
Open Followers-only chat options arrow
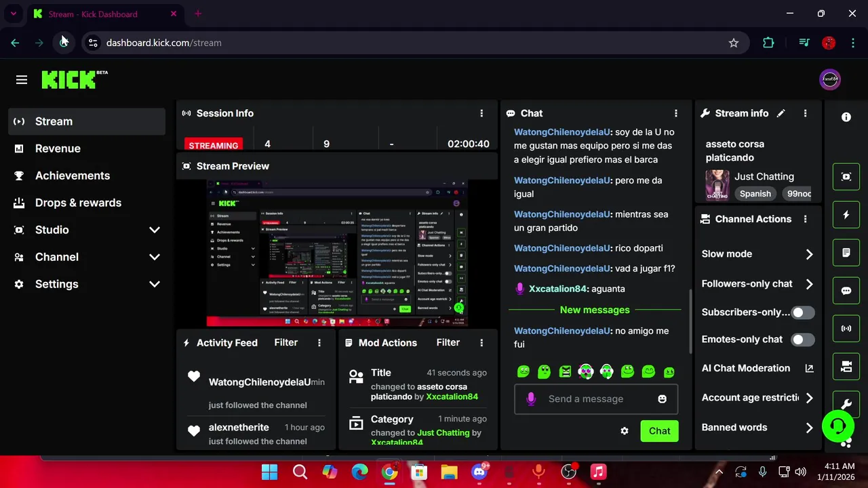point(809,284)
